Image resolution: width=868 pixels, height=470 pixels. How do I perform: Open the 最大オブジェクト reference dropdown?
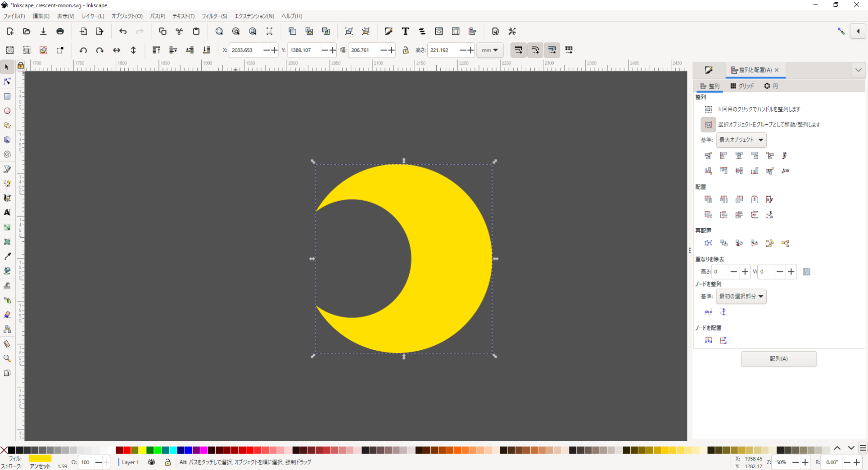click(741, 140)
